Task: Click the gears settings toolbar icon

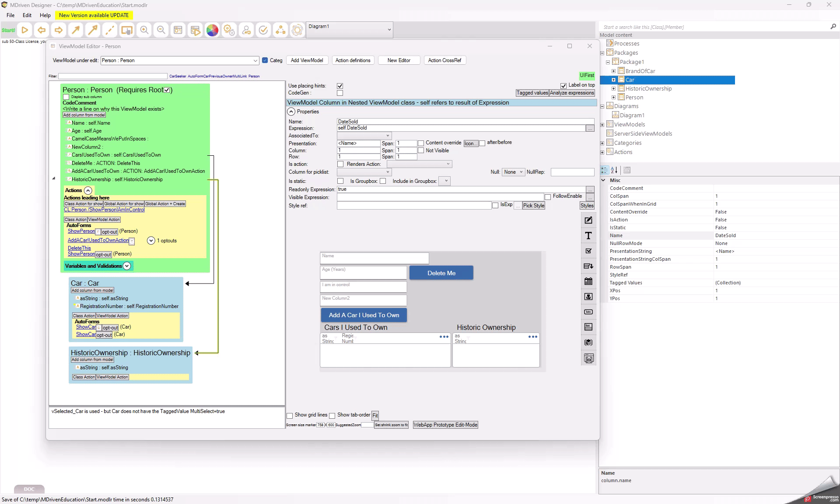Action: [x=229, y=30]
